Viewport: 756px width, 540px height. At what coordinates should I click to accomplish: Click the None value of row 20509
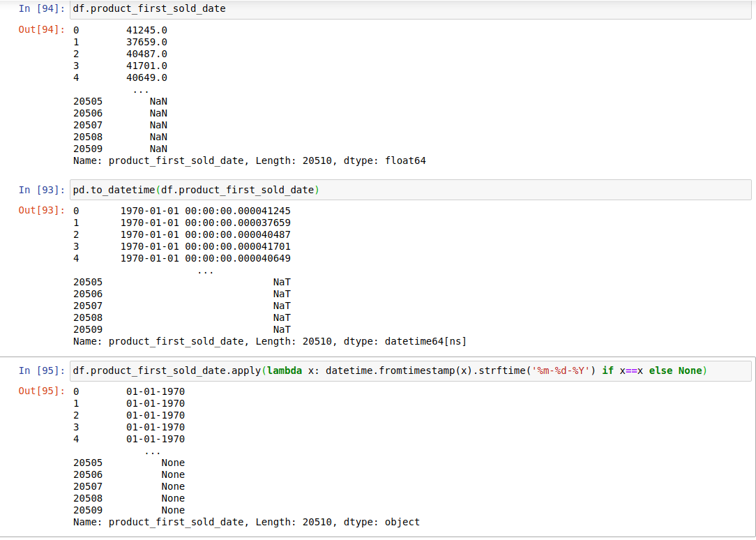click(173, 510)
